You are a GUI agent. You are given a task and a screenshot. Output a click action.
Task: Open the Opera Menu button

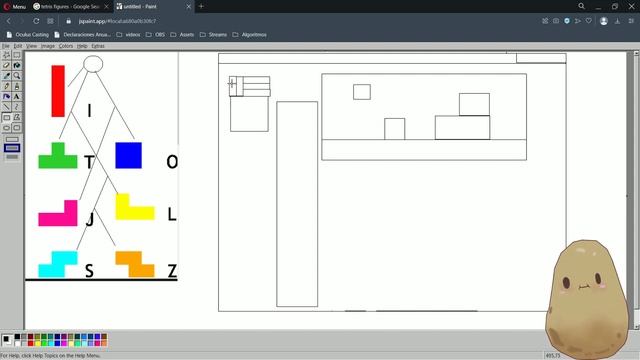click(15, 7)
